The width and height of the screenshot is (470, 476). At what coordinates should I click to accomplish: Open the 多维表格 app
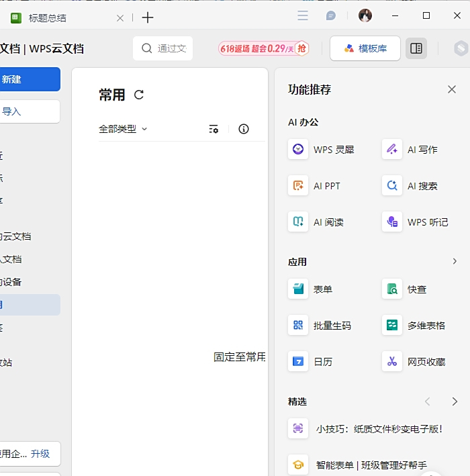[392, 325]
